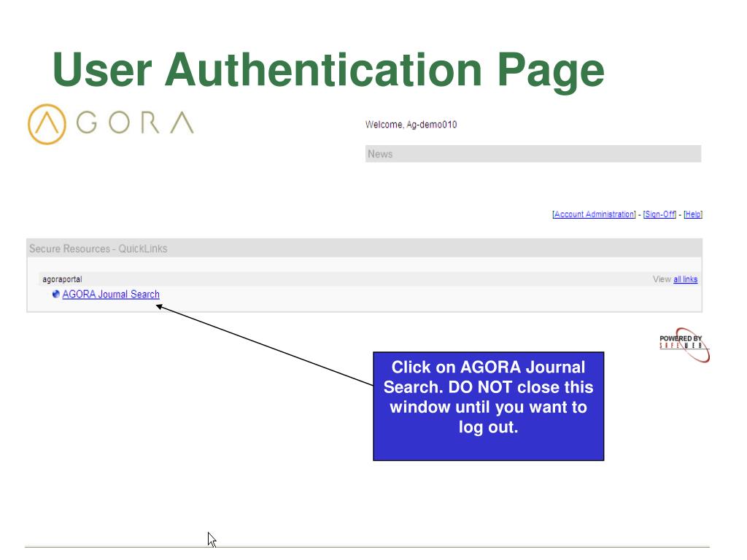This screenshot has height=560, width=747.
Task: Click the Secure Resources - QuickLinks header
Action: (365, 248)
